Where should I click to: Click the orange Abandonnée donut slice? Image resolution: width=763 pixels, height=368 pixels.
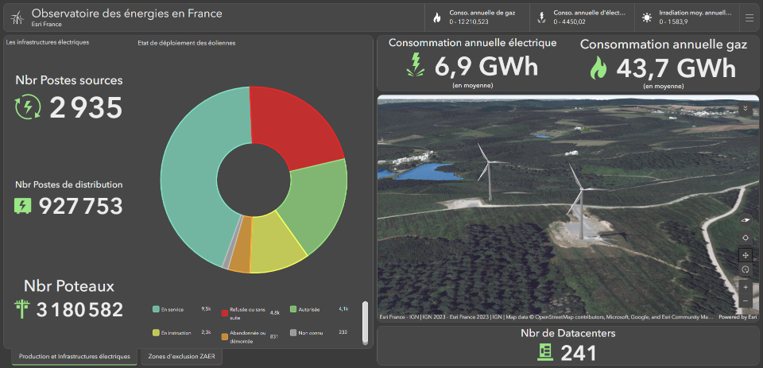241,245
